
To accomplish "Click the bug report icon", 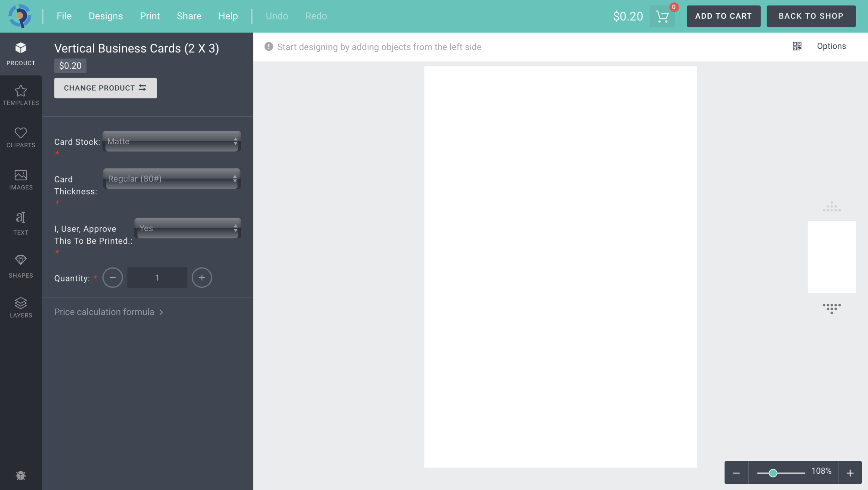I will click(x=21, y=475).
